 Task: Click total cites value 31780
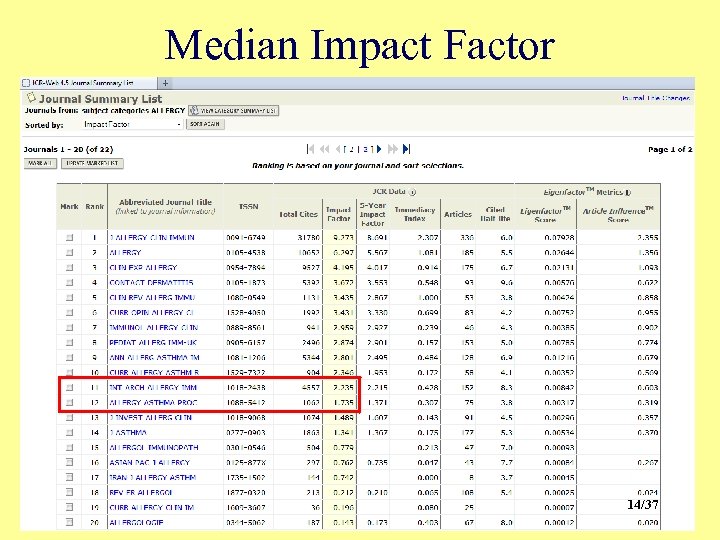pyautogui.click(x=309, y=237)
